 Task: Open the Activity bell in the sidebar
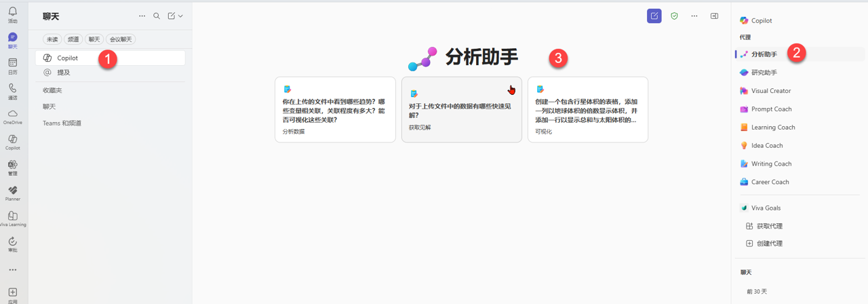[x=13, y=15]
